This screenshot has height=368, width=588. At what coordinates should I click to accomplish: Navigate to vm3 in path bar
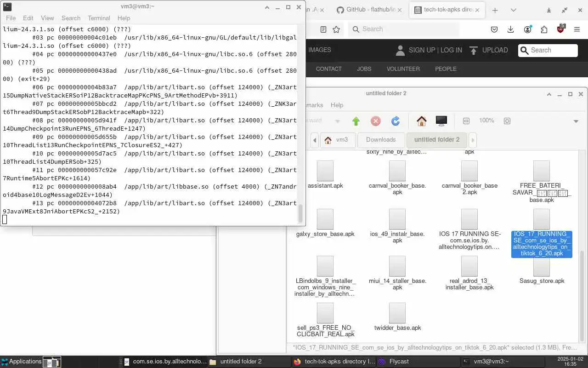tap(337, 140)
